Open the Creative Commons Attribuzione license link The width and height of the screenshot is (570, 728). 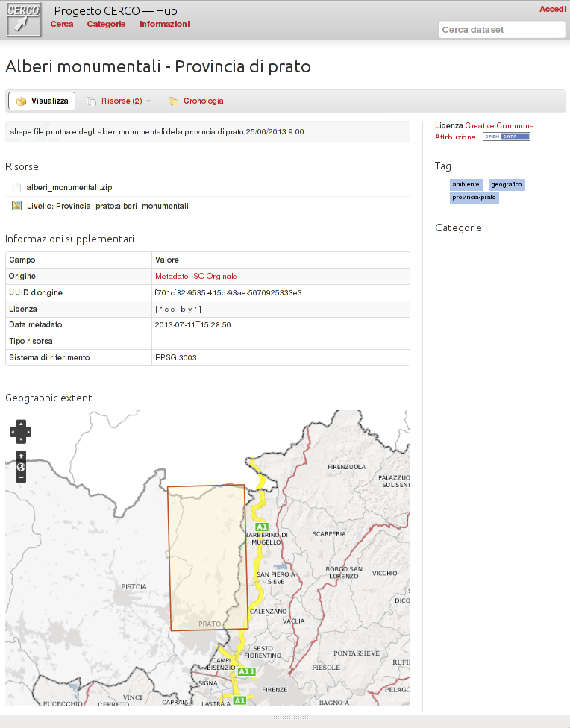click(x=484, y=131)
